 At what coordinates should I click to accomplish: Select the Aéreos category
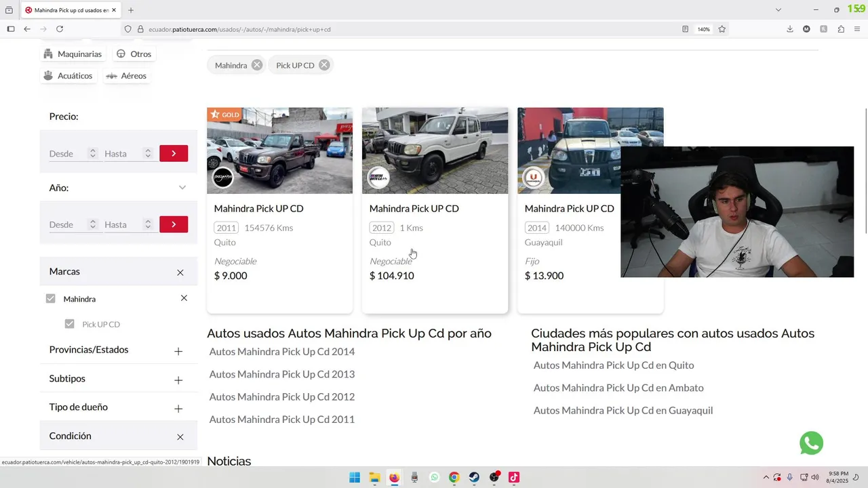126,76
